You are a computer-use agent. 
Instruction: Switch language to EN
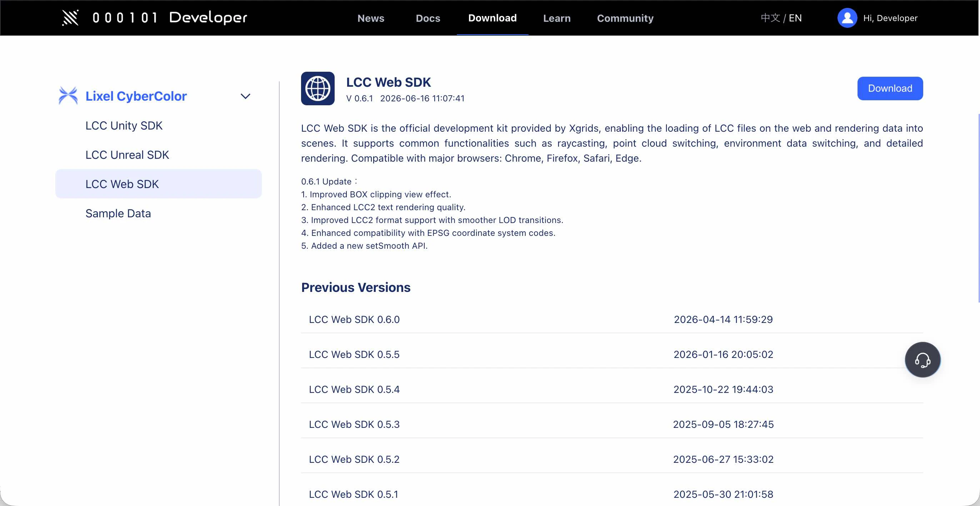pyautogui.click(x=795, y=18)
